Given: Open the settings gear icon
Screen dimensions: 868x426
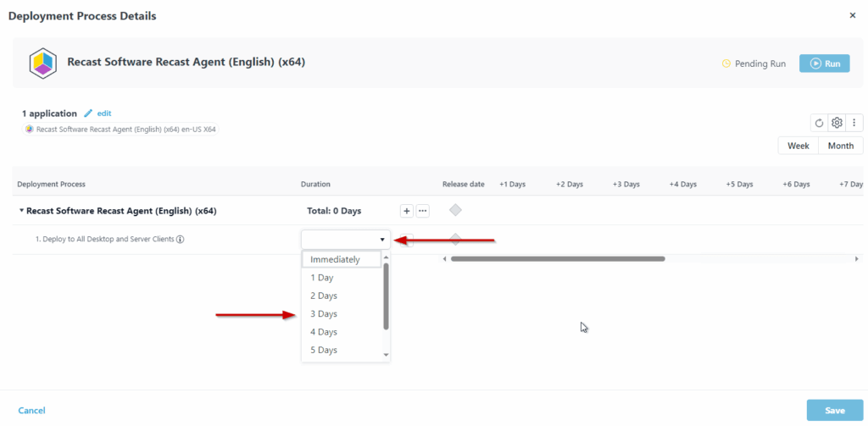Looking at the screenshot, I should tap(837, 123).
